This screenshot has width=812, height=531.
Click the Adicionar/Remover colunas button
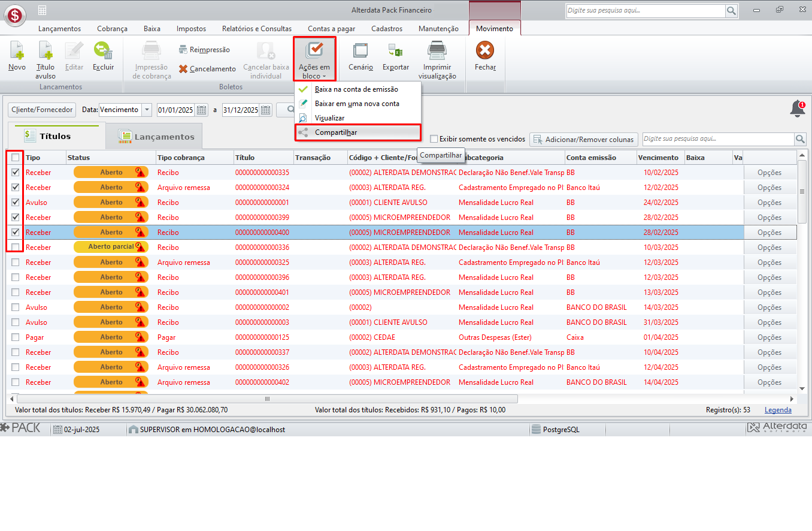tap(584, 140)
